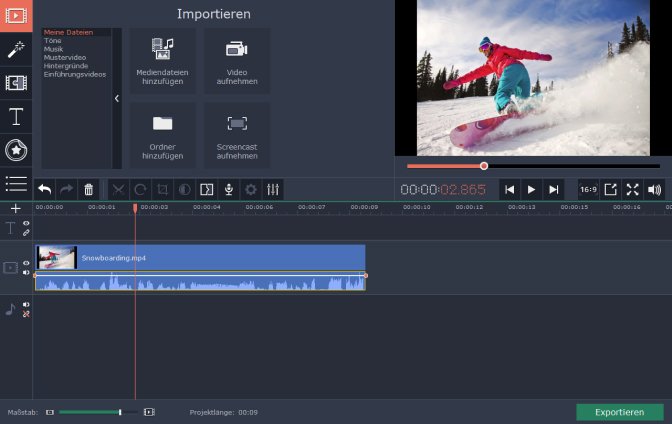This screenshot has width=672, height=424.
Task: Open the Import media tab in sidebar
Action: [16, 16]
